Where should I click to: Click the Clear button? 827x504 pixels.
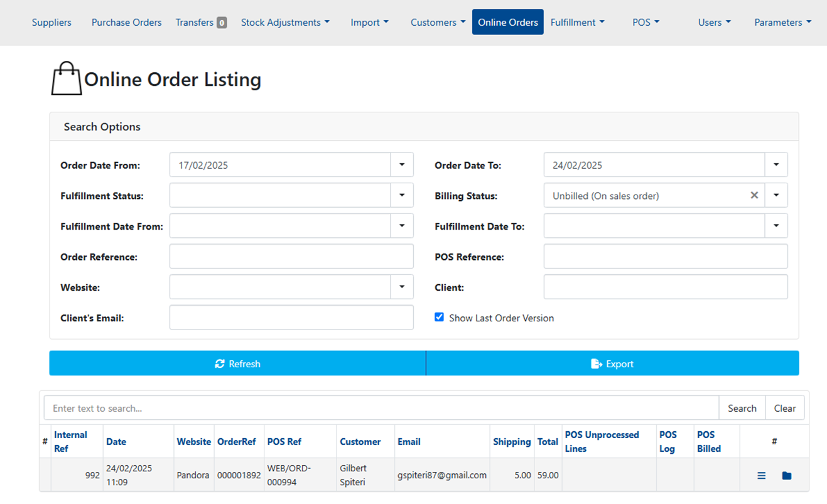pyautogui.click(x=785, y=408)
